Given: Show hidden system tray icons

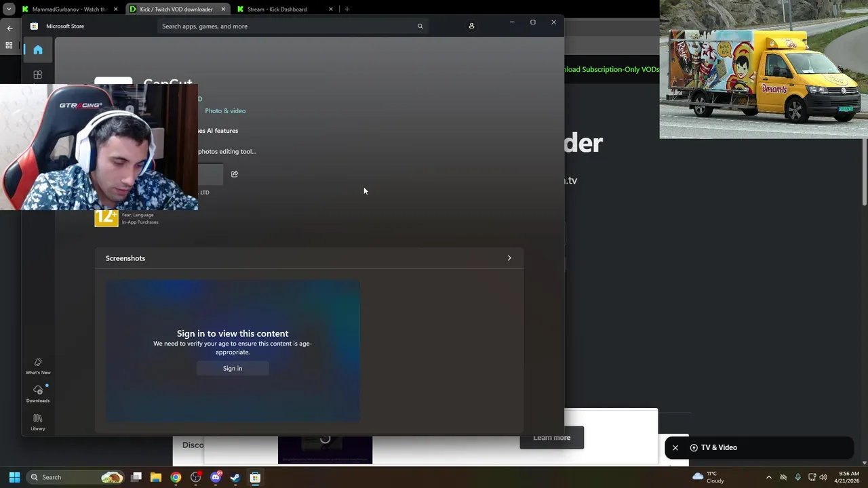Looking at the screenshot, I should [x=768, y=477].
